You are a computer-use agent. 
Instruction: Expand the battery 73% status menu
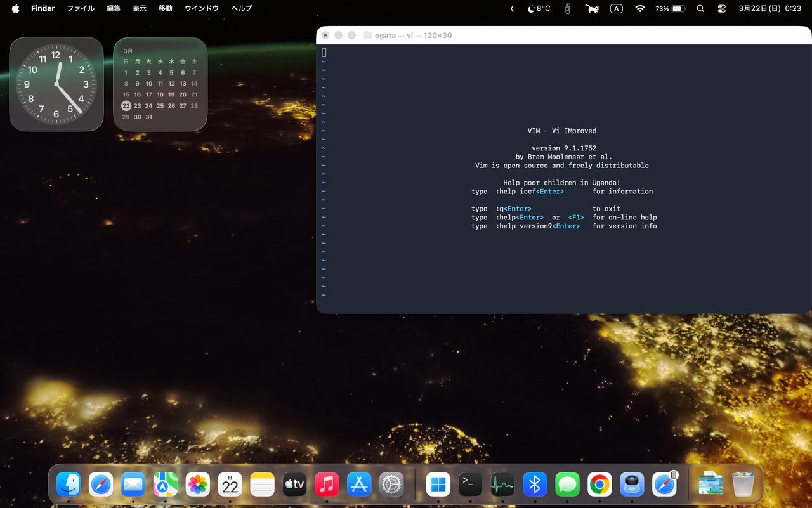(671, 9)
